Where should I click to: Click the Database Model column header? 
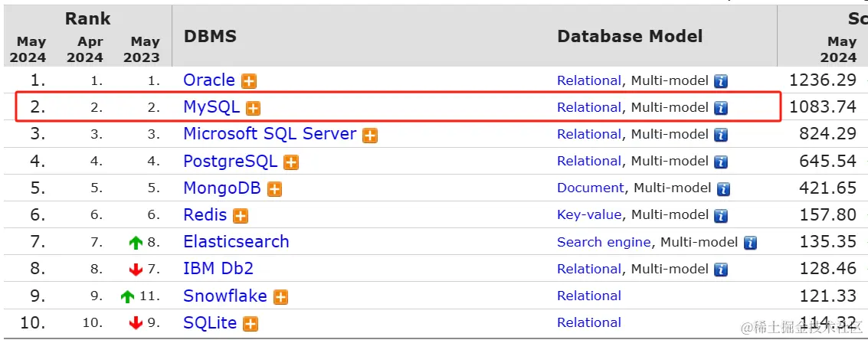coord(630,37)
